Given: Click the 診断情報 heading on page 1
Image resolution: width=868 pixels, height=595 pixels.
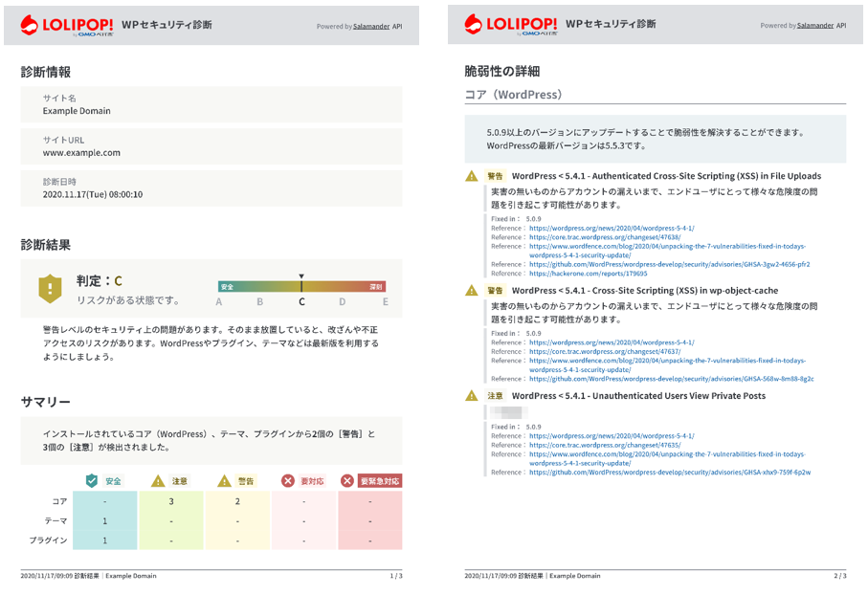Looking at the screenshot, I should click(x=45, y=73).
